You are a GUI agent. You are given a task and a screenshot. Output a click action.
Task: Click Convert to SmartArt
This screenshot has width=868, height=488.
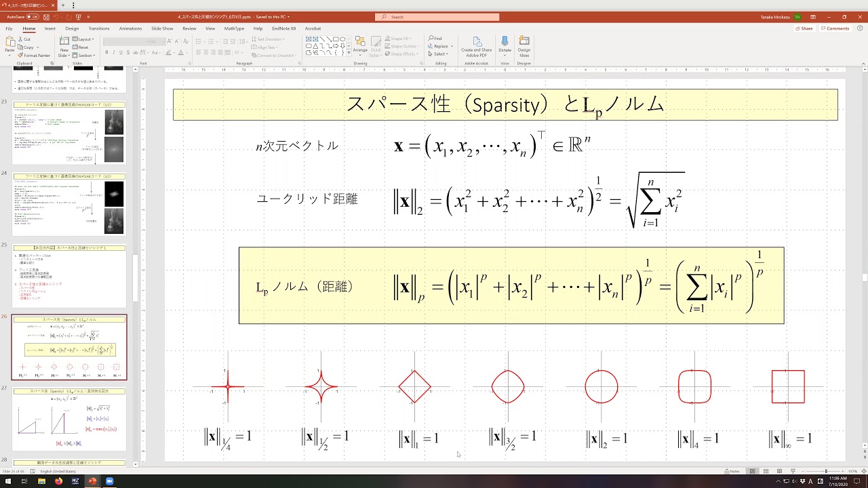273,56
